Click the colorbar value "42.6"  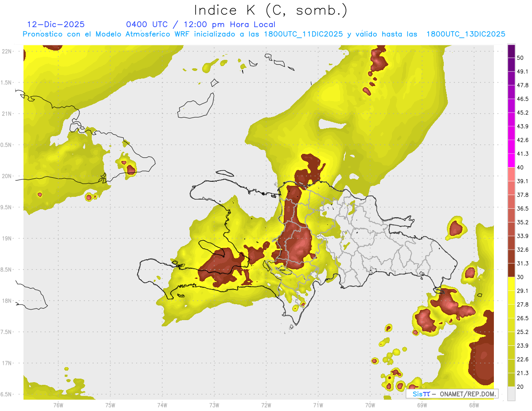click(523, 140)
